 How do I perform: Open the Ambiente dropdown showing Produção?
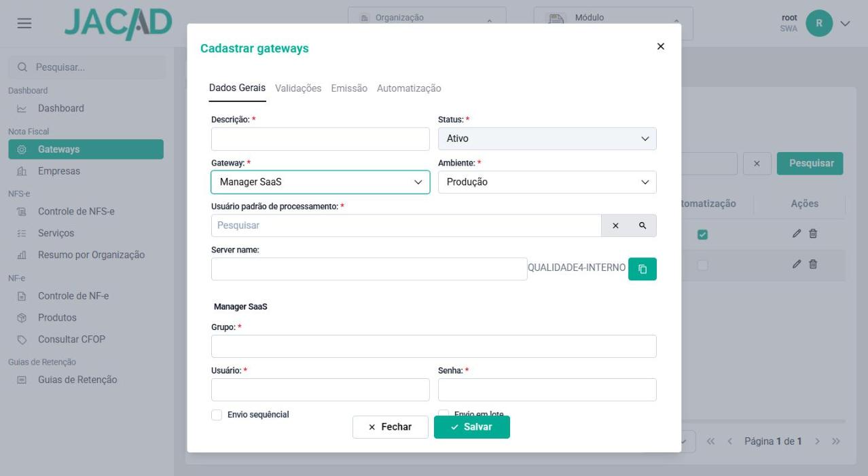[547, 182]
